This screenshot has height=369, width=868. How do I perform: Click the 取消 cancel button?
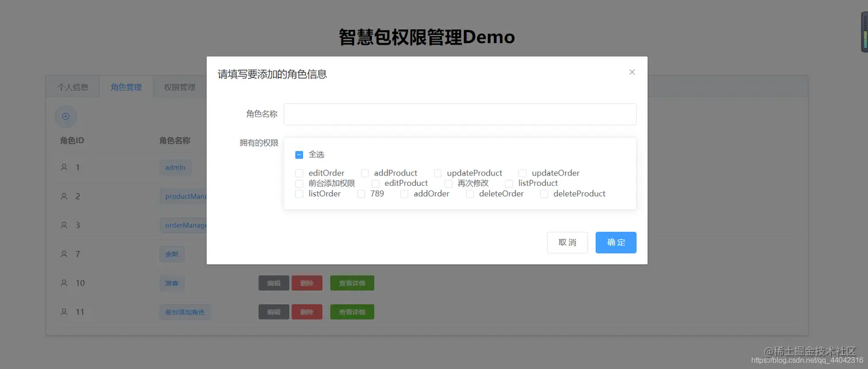coord(567,242)
